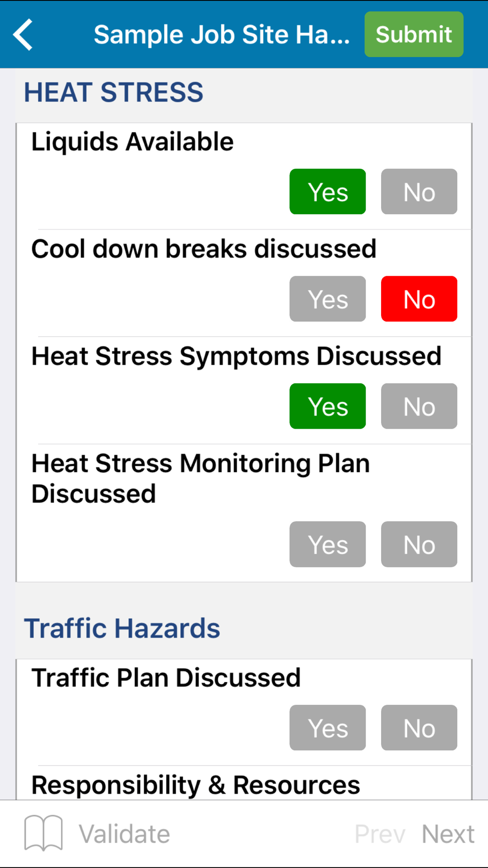Screen dimensions: 488x868
Task: Go to the Prev page
Action: pos(380,834)
